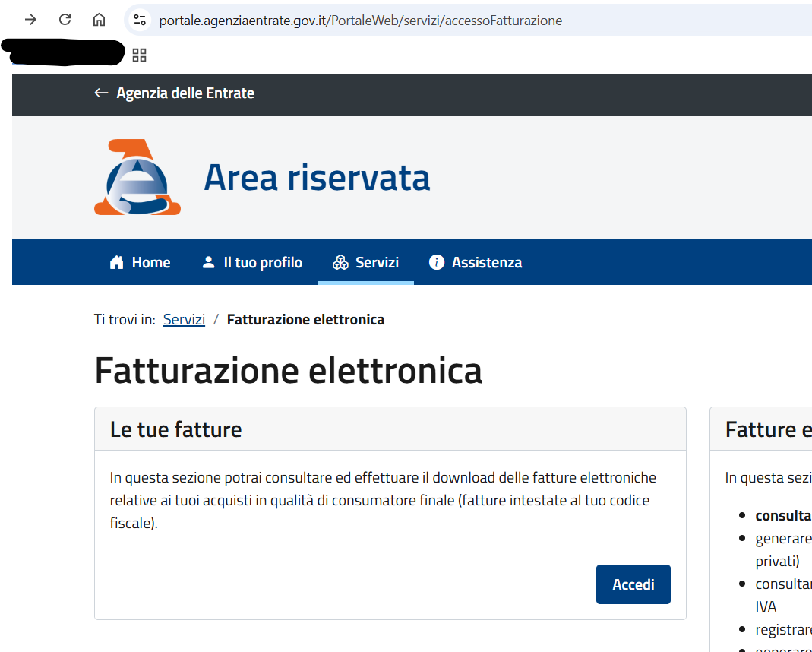Go to the browser home page icon
The image size is (812, 652).
99,20
